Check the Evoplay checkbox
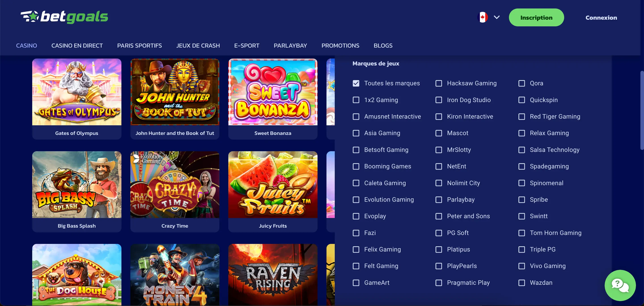The width and height of the screenshot is (644, 306). point(356,216)
